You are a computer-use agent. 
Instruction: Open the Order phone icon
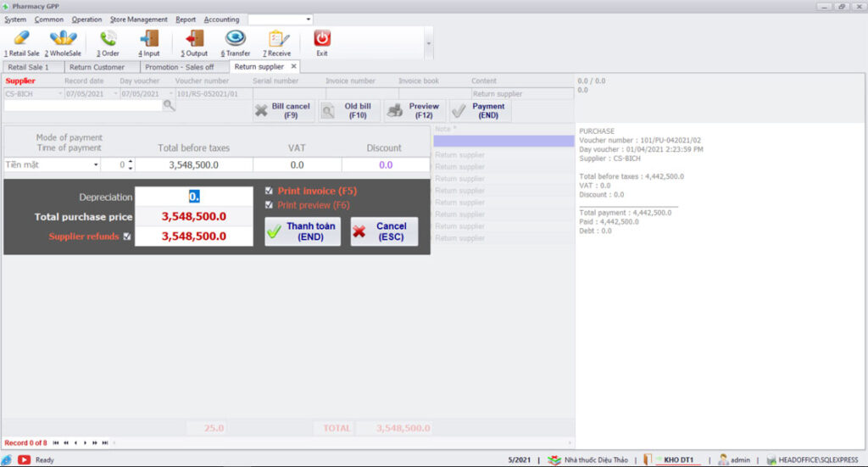click(x=108, y=39)
